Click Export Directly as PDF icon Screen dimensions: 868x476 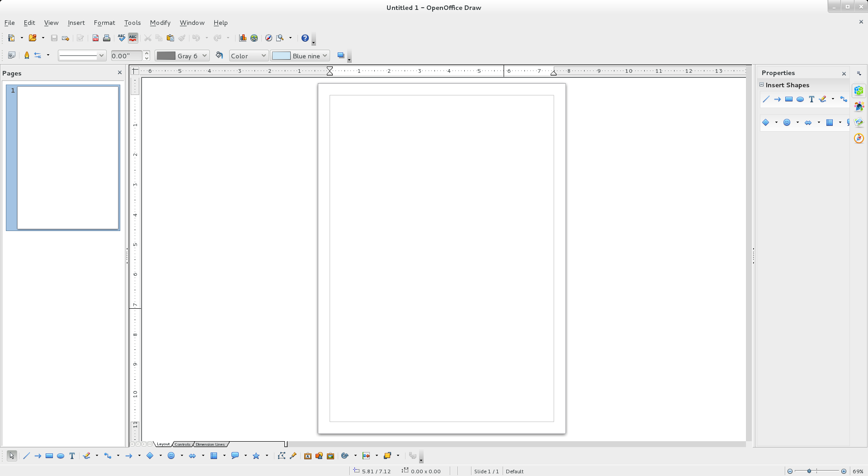[95, 38]
